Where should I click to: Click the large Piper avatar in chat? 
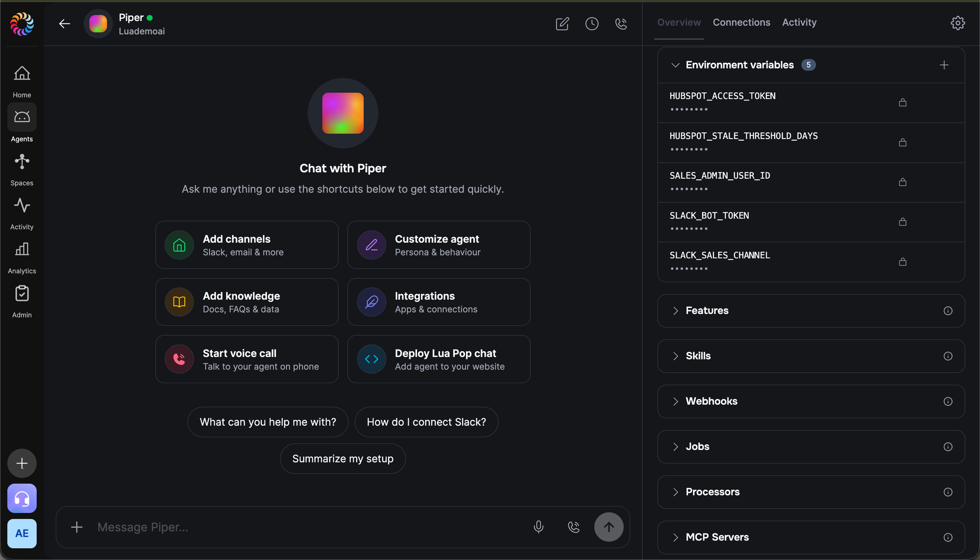343,113
